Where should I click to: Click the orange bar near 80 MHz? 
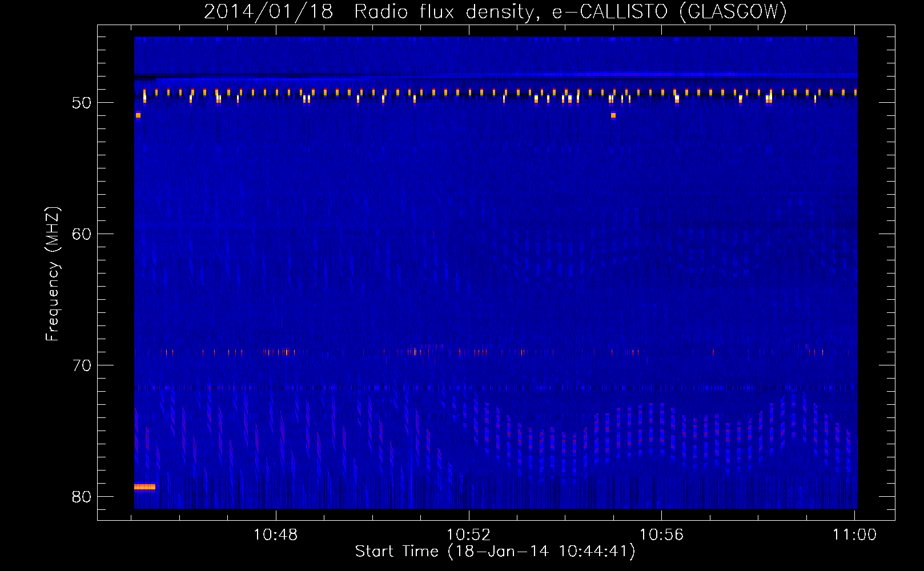(x=144, y=487)
